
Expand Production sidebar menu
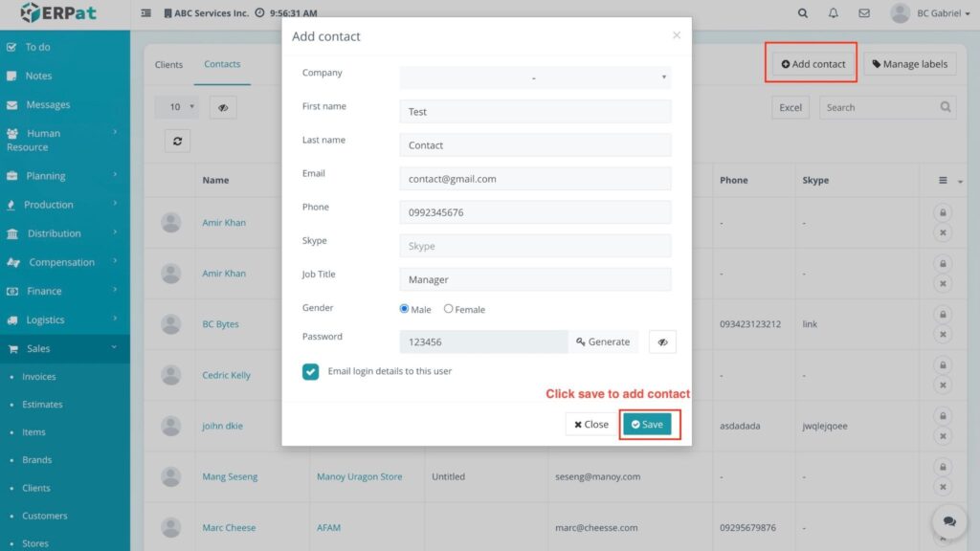click(65, 205)
